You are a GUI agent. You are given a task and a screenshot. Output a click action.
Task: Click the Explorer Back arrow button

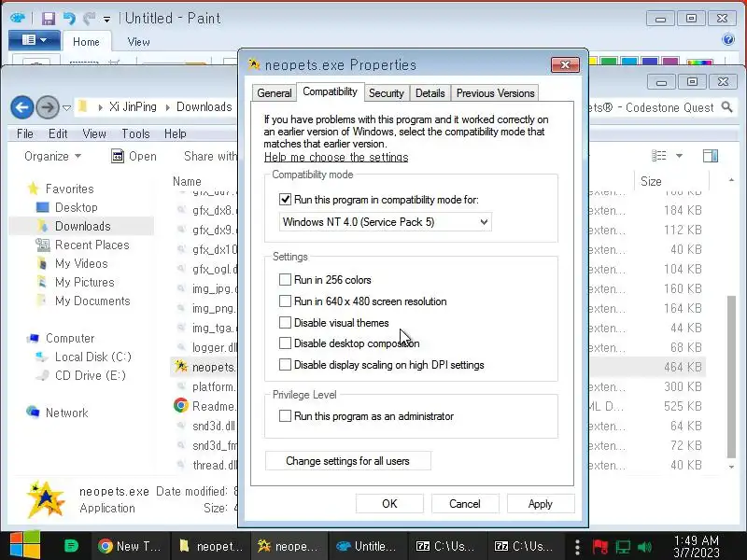(x=21, y=107)
